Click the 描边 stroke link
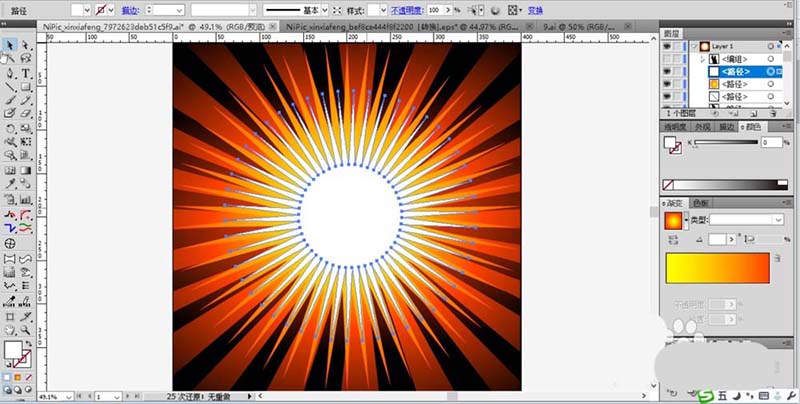Screen dimensions: 800x404 pyautogui.click(x=129, y=10)
